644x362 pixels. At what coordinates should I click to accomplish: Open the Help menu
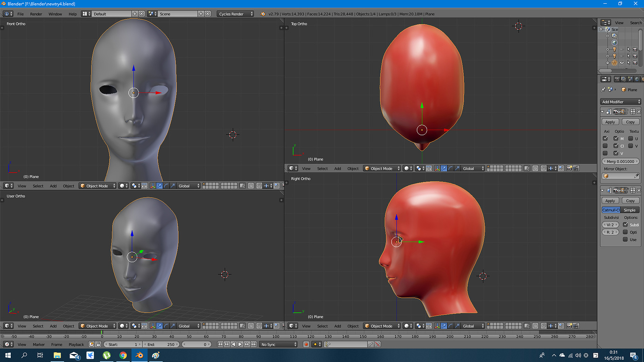[x=72, y=14]
